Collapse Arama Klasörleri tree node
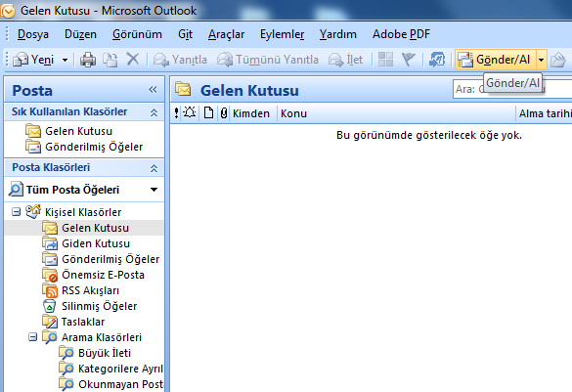This screenshot has width=572, height=392. tap(33, 337)
